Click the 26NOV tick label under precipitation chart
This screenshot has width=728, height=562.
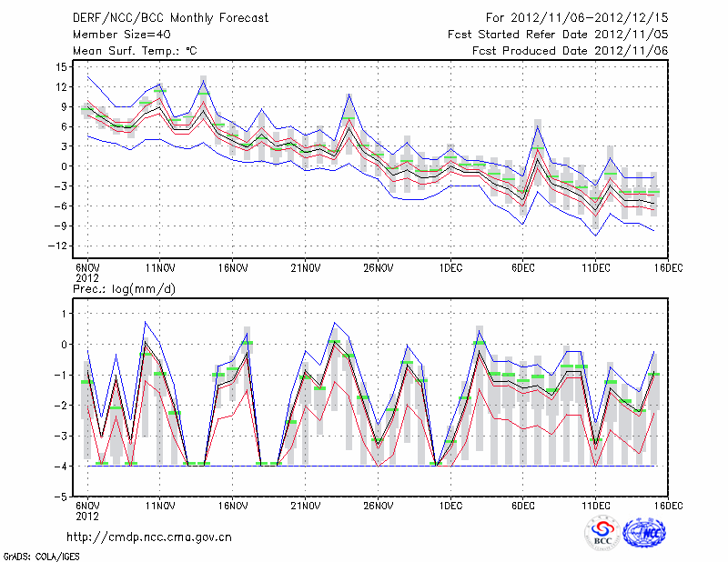[378, 505]
